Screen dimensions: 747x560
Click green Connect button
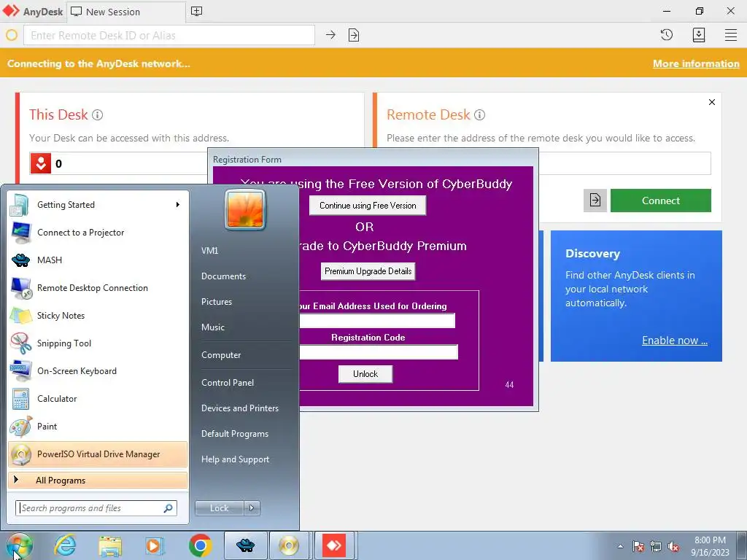click(661, 201)
